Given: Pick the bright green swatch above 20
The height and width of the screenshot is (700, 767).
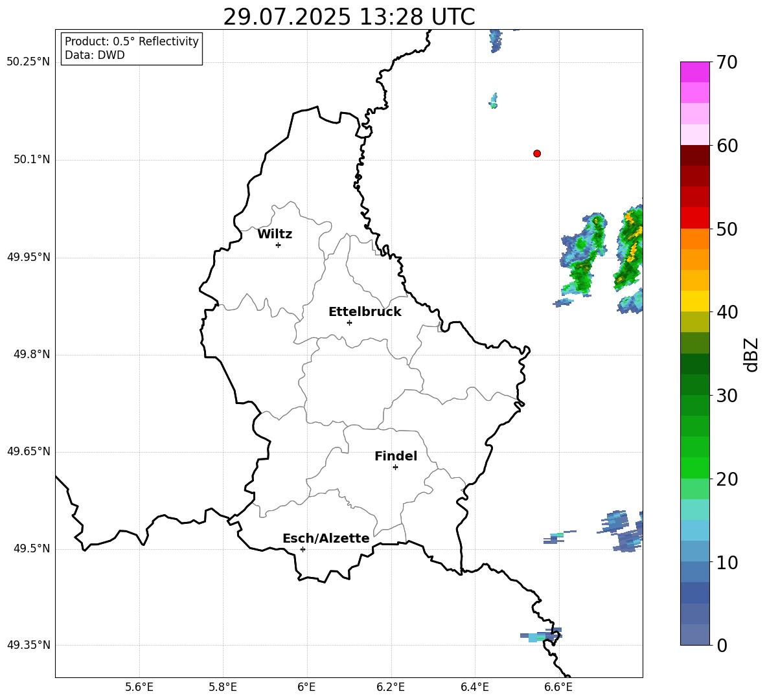Looking at the screenshot, I should tap(695, 468).
